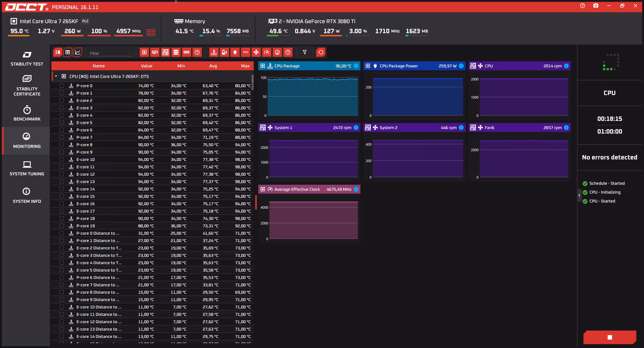Toggle power plug sensor type filter
Screen dimensions: 644x348
235,52
